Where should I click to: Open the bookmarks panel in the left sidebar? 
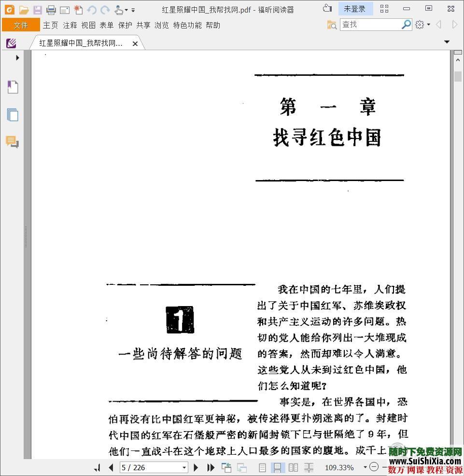point(13,87)
